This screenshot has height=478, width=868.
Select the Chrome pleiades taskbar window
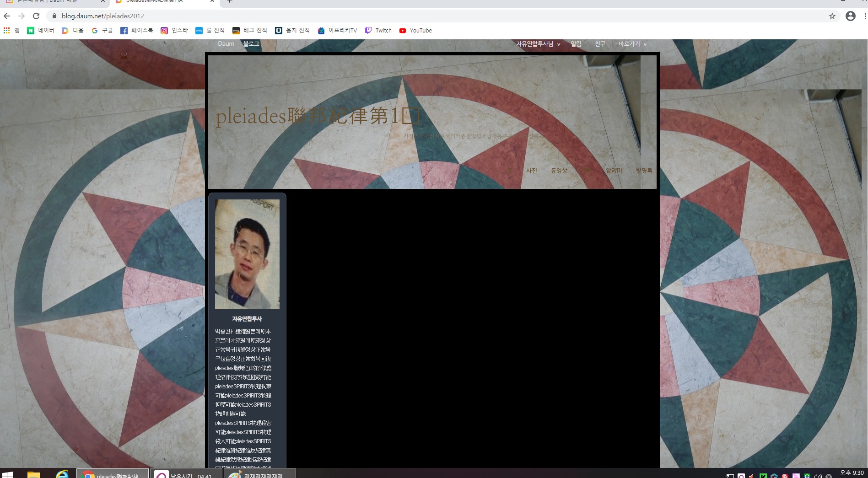click(x=113, y=474)
